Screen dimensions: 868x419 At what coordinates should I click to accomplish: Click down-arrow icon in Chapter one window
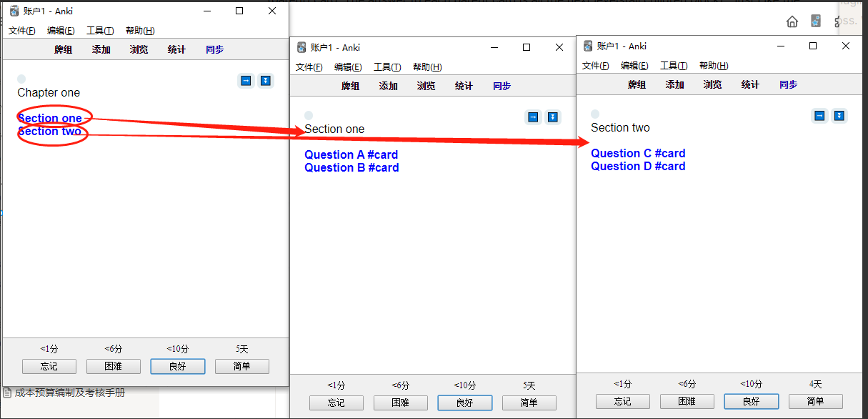(x=266, y=81)
